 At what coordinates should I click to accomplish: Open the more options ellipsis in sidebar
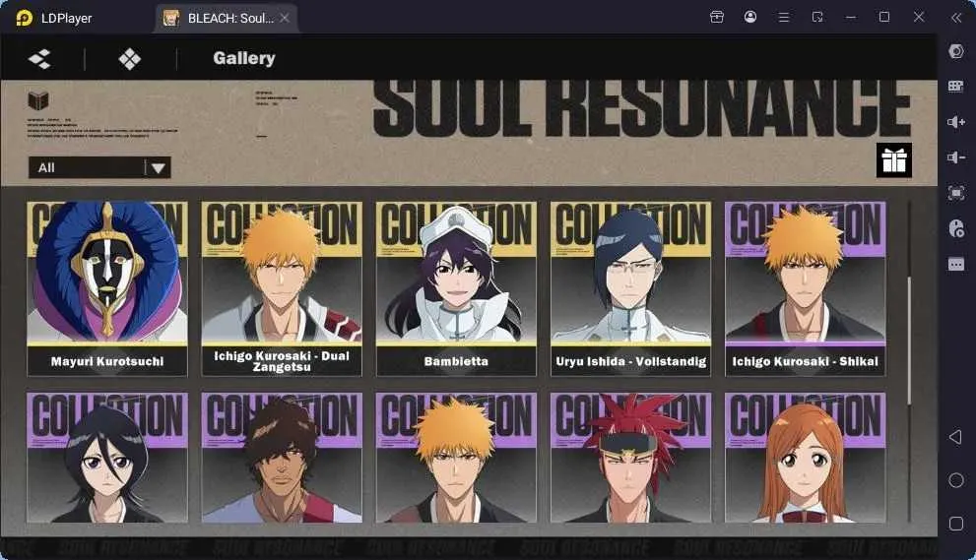click(x=956, y=265)
